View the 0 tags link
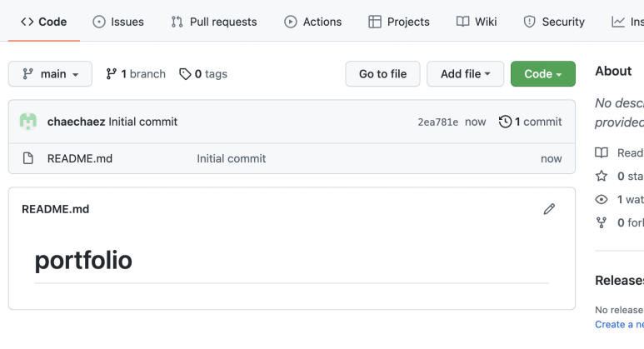Image resolution: width=644 pixels, height=349 pixels. pyautogui.click(x=203, y=74)
